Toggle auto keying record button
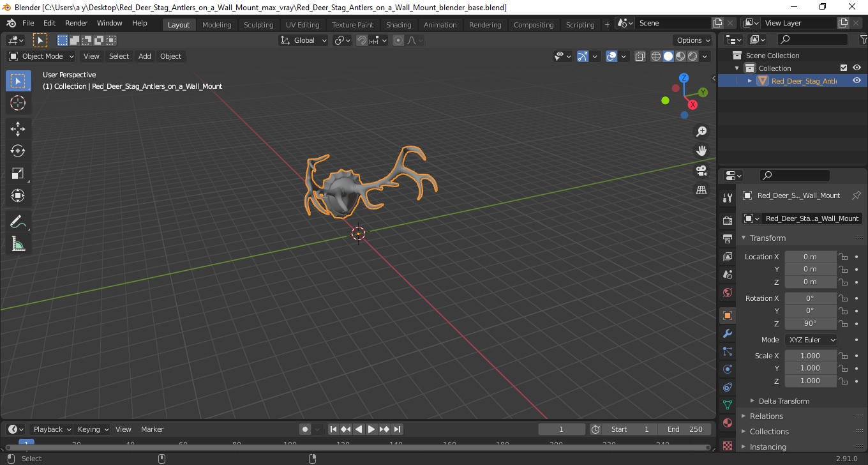Image resolution: width=868 pixels, height=465 pixels. [x=305, y=429]
